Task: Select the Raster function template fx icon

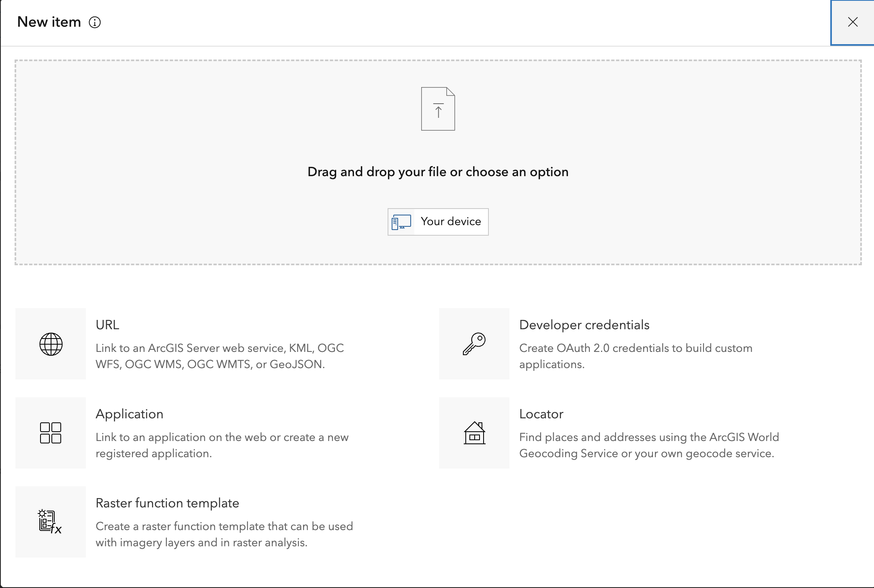Action: coord(51,522)
